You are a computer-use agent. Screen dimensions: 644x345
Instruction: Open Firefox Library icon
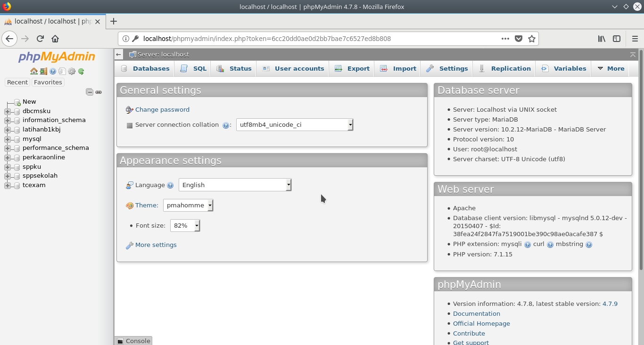coord(602,39)
